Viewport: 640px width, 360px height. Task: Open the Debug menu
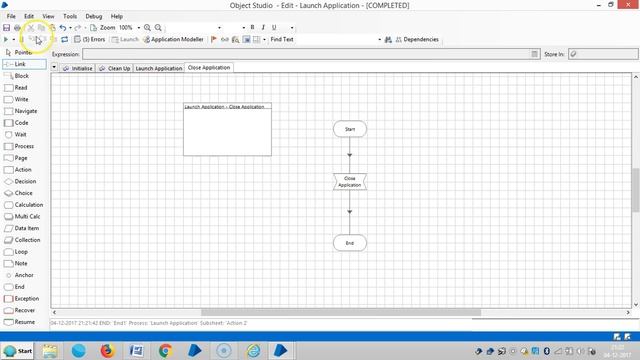(93, 16)
